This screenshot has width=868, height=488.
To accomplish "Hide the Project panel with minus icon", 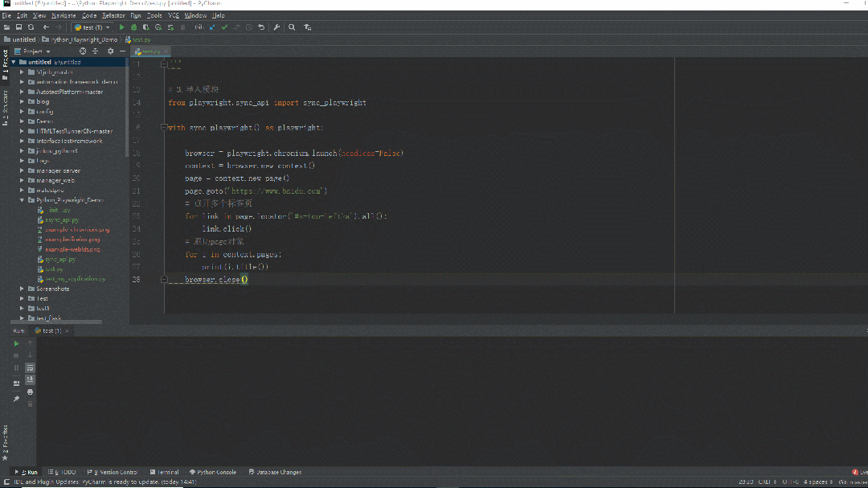I will (122, 51).
